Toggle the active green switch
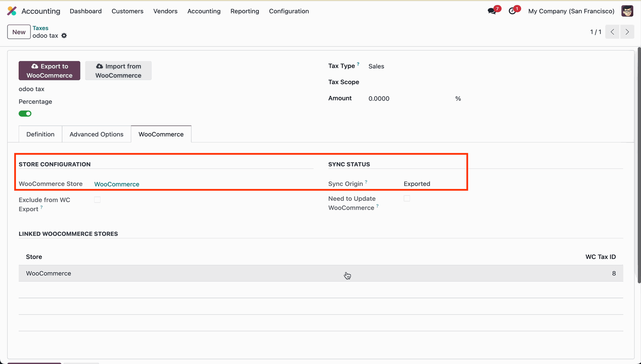 25,114
